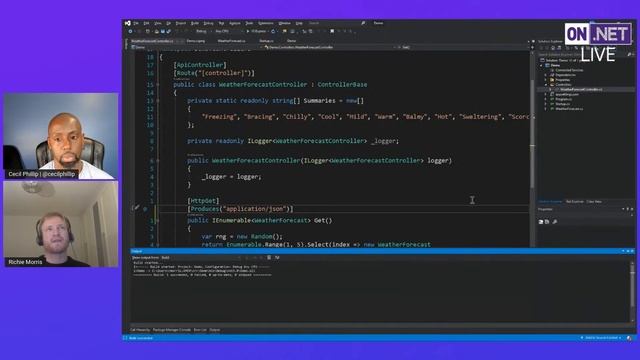Click the code editor vertical scrollbar
The image size is (640, 360).
[x=532, y=147]
